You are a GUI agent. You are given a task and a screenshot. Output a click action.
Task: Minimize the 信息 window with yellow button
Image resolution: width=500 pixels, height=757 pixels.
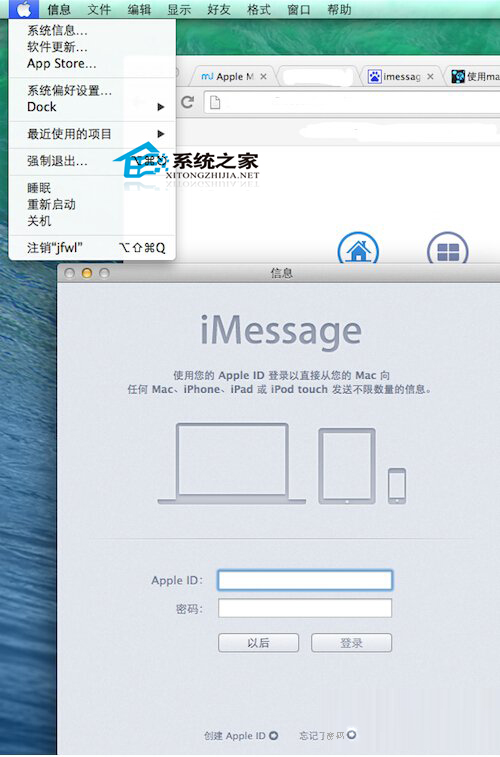[87, 273]
